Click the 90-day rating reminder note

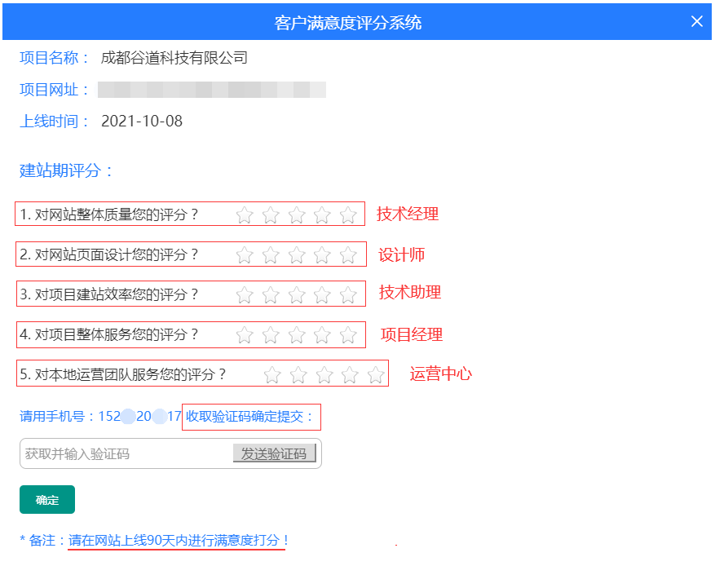(x=179, y=541)
